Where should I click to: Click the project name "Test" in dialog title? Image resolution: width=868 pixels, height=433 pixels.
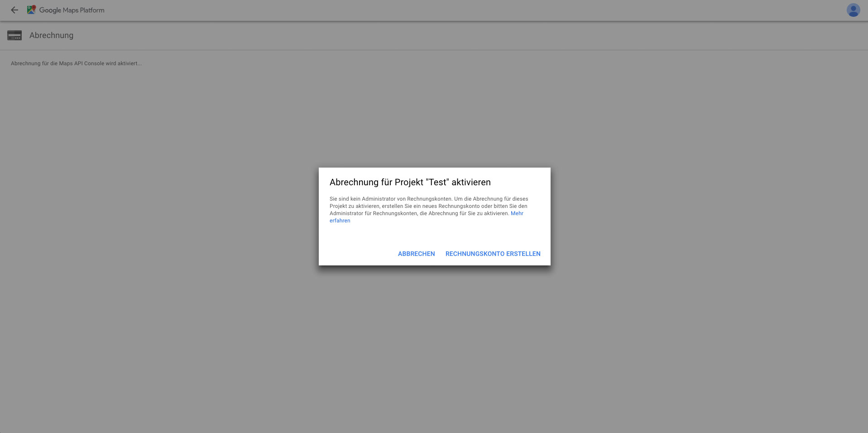pos(437,182)
